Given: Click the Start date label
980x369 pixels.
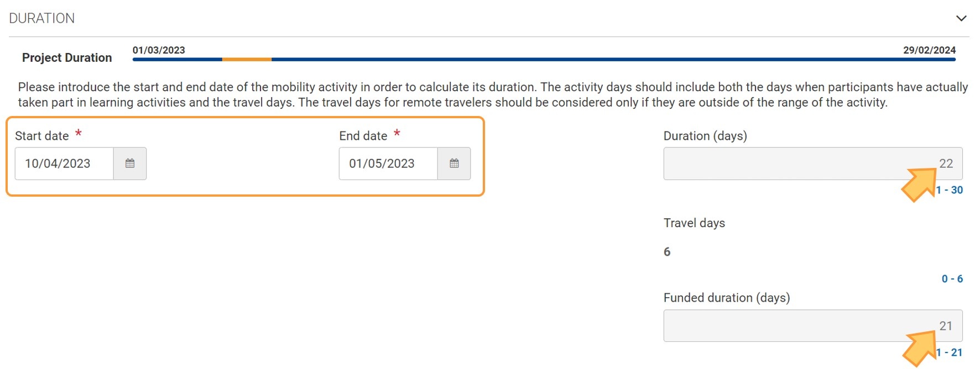Looking at the screenshot, I should (x=42, y=136).
